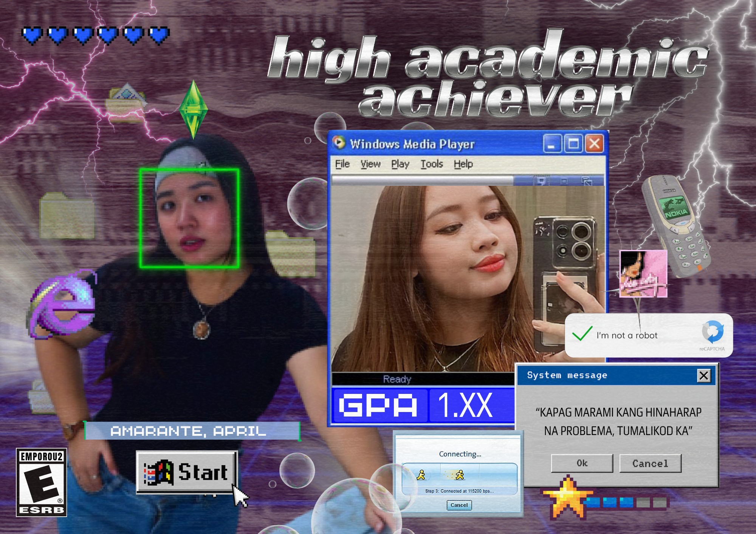Open the Help menu in Media Player
Screen dimensions: 756x534
point(463,164)
